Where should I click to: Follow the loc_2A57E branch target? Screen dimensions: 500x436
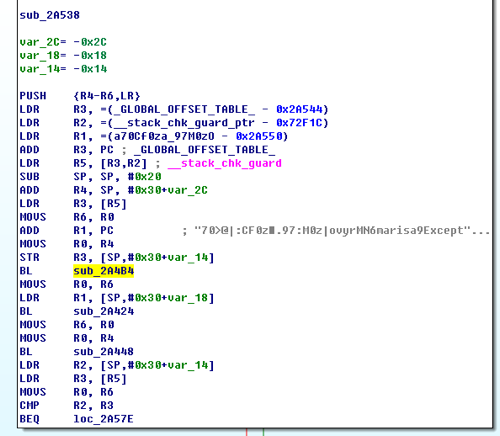[x=104, y=419]
